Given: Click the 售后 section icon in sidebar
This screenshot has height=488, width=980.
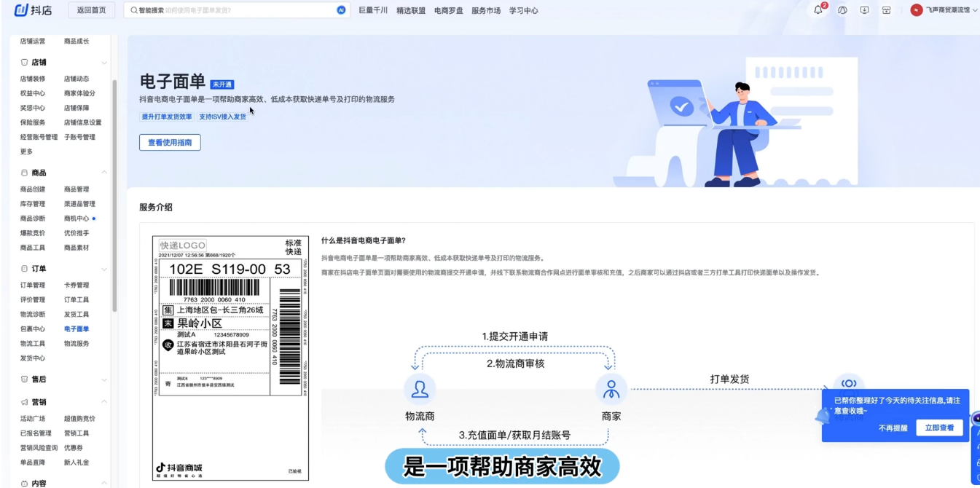Looking at the screenshot, I should point(24,379).
